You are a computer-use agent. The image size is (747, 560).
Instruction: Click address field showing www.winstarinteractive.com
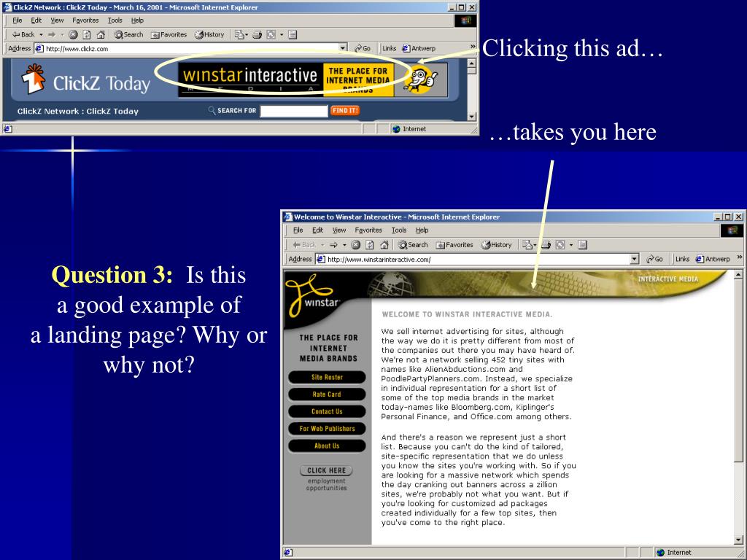pos(473,259)
